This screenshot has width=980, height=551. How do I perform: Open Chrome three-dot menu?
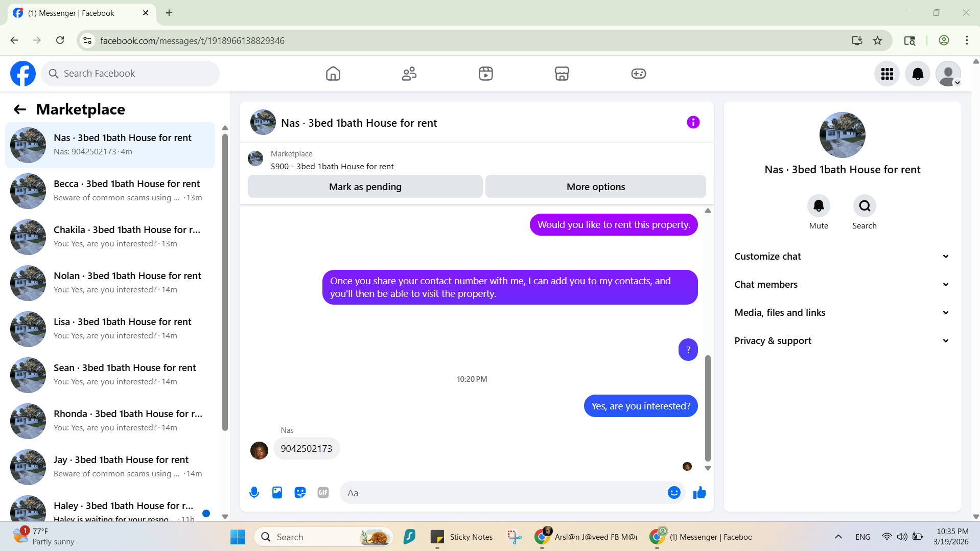(967, 40)
